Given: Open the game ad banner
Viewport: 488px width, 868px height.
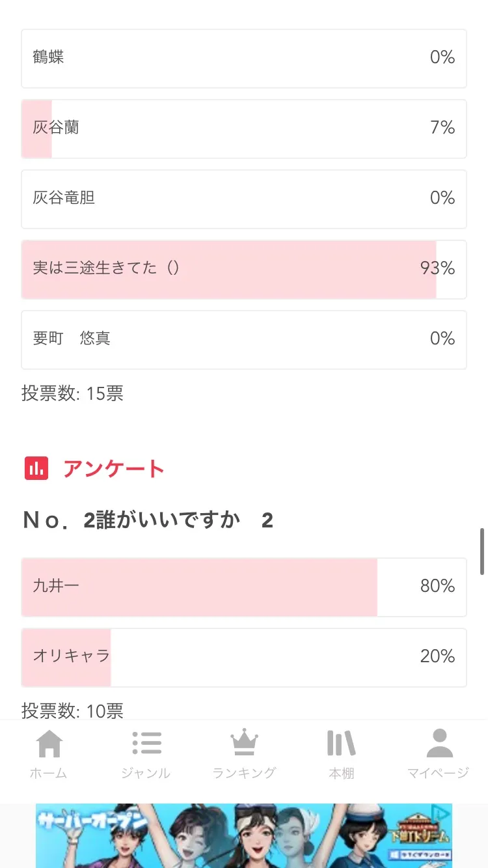Looking at the screenshot, I should point(244,836).
